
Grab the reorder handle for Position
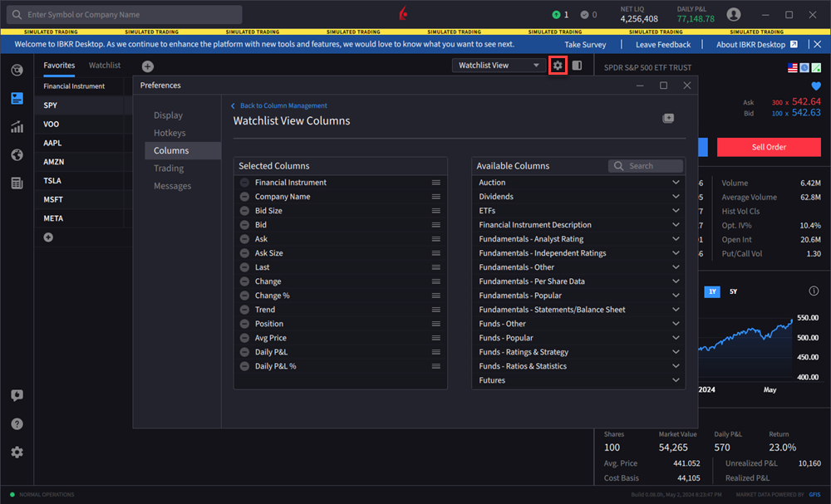pyautogui.click(x=435, y=324)
